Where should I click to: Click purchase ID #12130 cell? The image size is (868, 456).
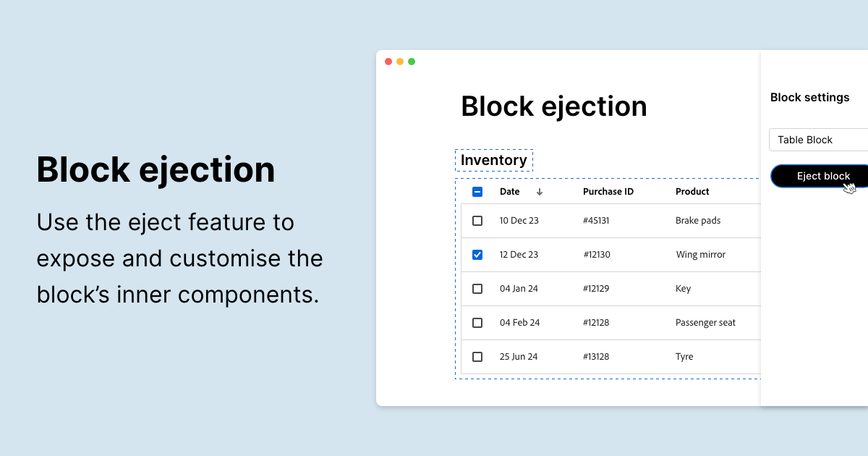coord(597,255)
